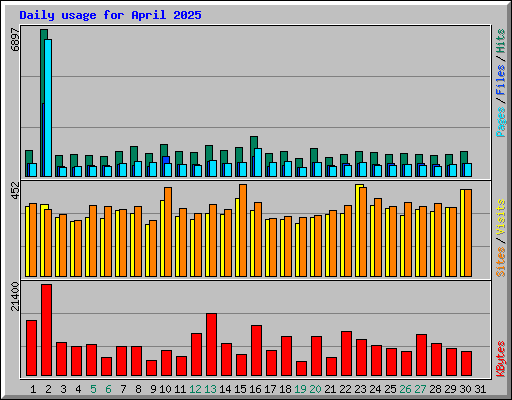Click day label "8" on bottom axis
512x400 pixels.
tap(138, 389)
